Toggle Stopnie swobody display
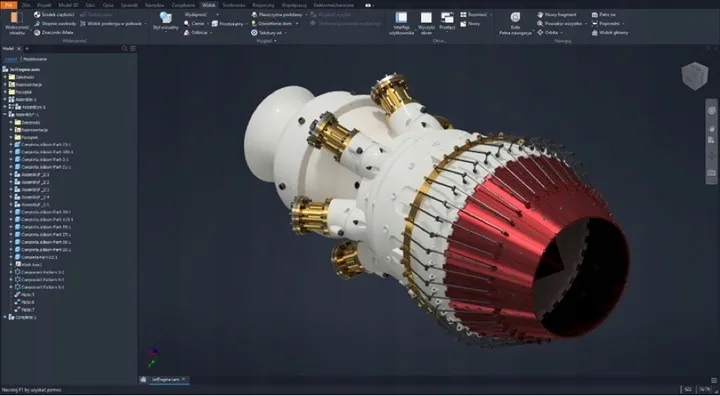Viewport: 720px width, 396px height. coord(55,23)
